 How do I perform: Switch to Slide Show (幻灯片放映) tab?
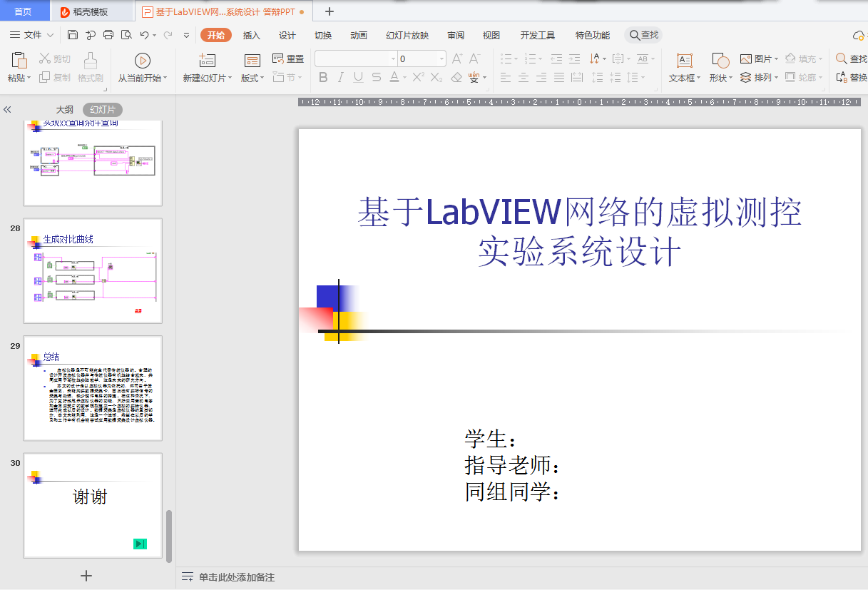[407, 35]
